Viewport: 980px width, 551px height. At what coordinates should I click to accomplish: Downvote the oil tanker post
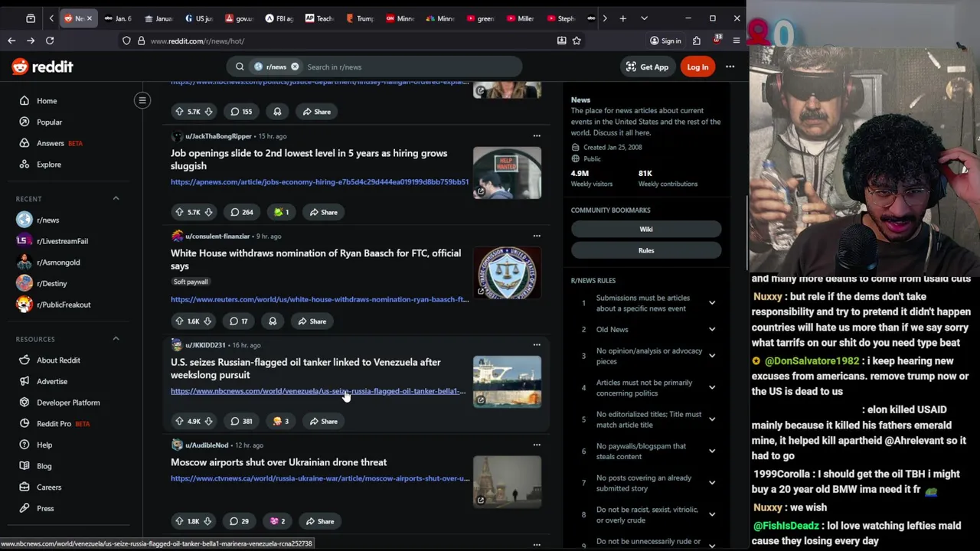pos(207,421)
